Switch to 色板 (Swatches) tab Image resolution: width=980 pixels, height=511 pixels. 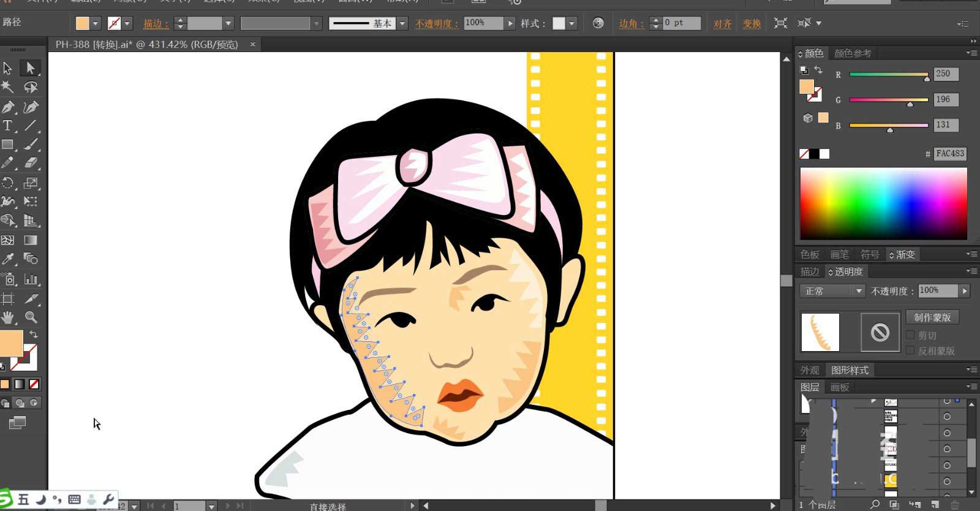click(810, 254)
